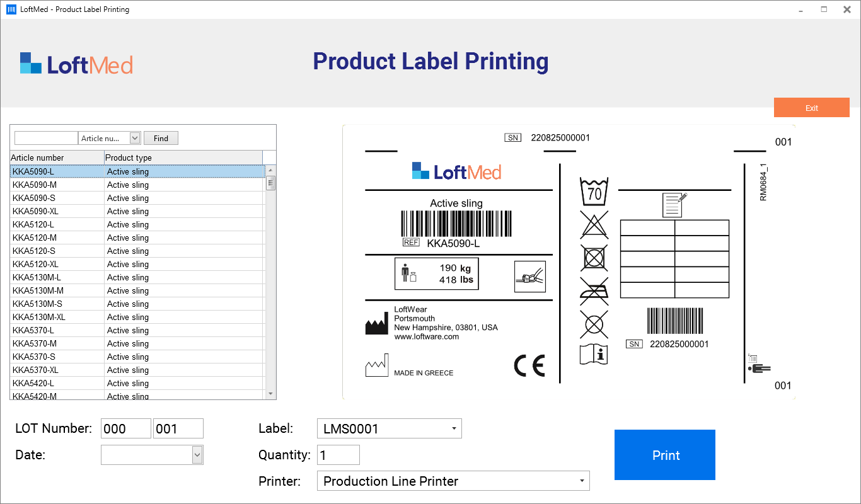Click the consult-instructions booklet icon

594,354
